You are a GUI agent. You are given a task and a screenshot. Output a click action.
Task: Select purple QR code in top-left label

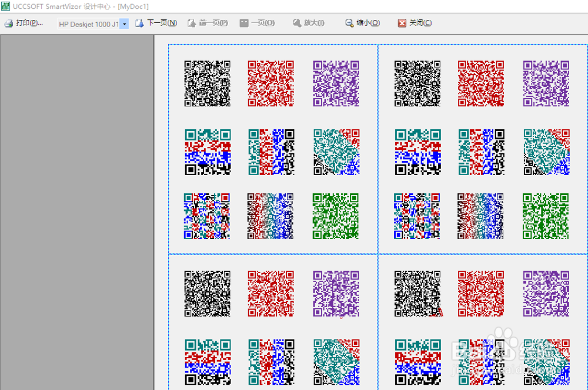tap(336, 83)
